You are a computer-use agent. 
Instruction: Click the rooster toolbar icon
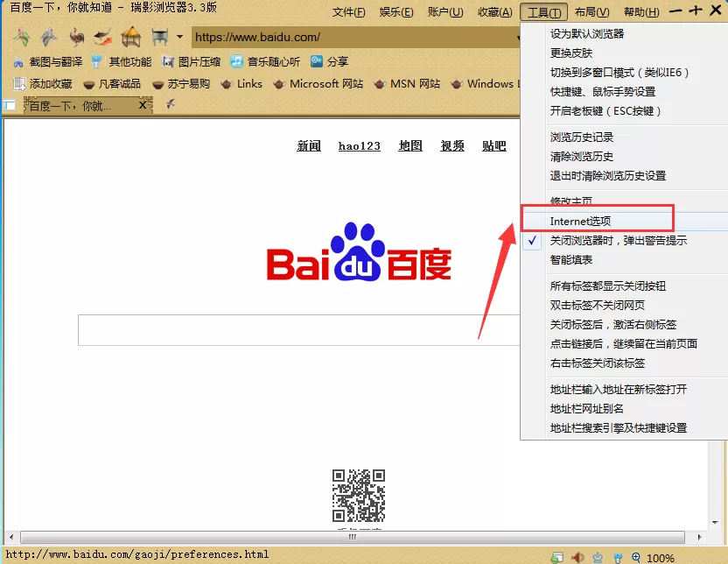click(77, 37)
